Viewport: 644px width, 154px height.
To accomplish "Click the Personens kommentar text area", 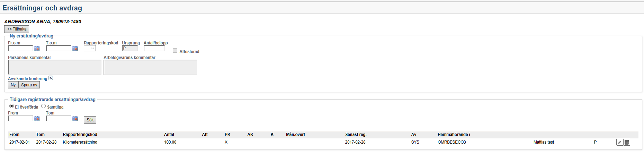I will pyautogui.click(x=55, y=67).
